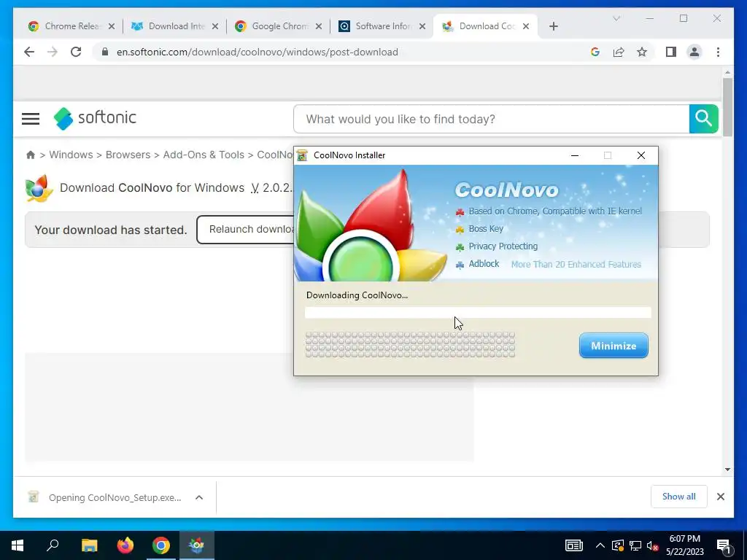Open the Chrome side panel
This screenshot has width=747, height=560.
pyautogui.click(x=671, y=52)
